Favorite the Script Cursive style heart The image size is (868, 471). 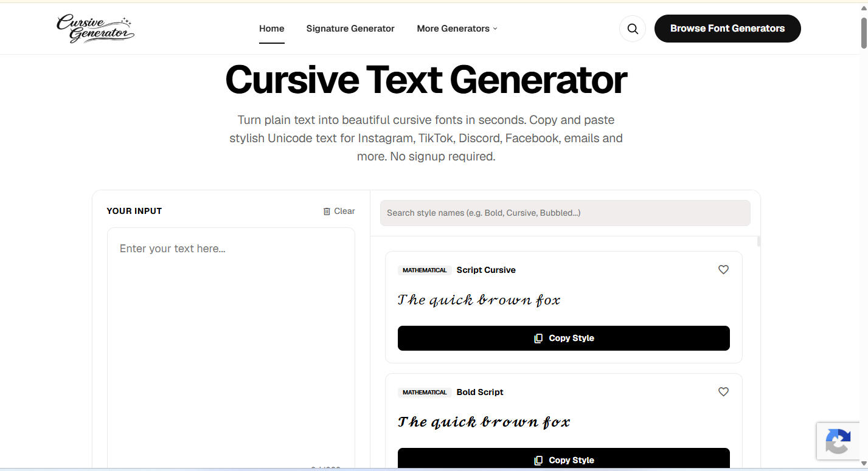click(723, 270)
